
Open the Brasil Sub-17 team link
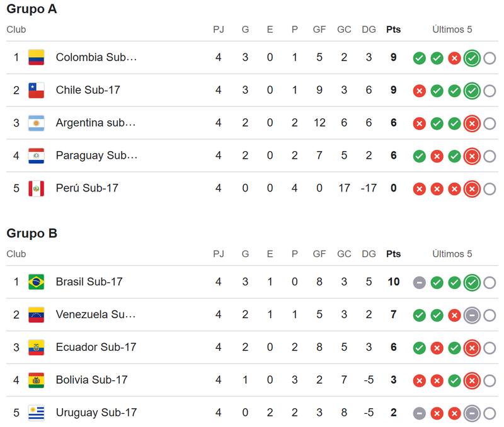[x=89, y=282]
